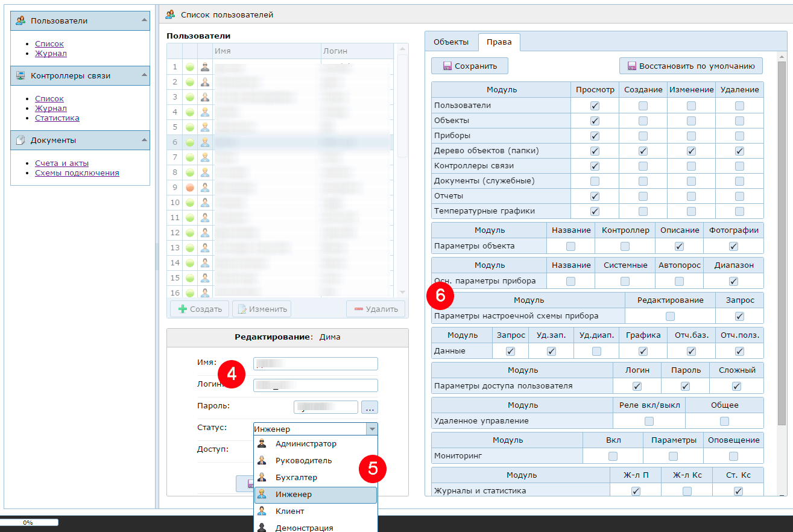Screen dimensions: 793x532
Task: Click the Бухгалтер role icon in list
Action: pos(262,478)
